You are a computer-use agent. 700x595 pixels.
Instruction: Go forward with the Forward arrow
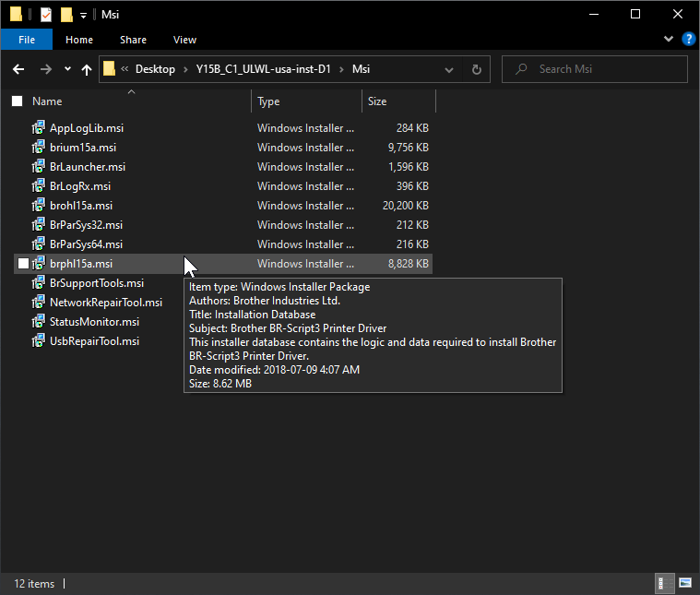[x=45, y=69]
